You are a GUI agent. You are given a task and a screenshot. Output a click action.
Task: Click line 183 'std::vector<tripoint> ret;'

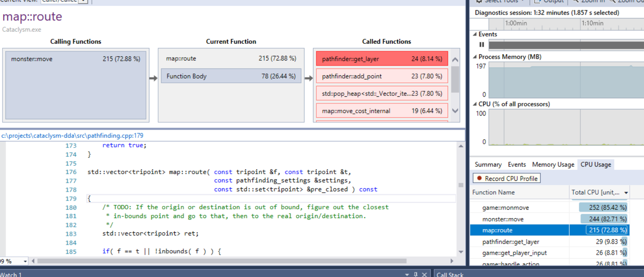point(150,233)
